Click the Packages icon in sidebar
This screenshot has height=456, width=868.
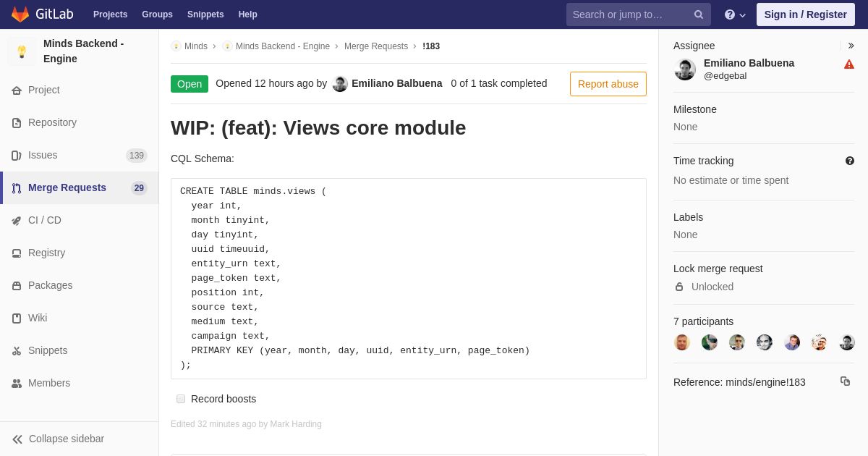click(x=17, y=286)
